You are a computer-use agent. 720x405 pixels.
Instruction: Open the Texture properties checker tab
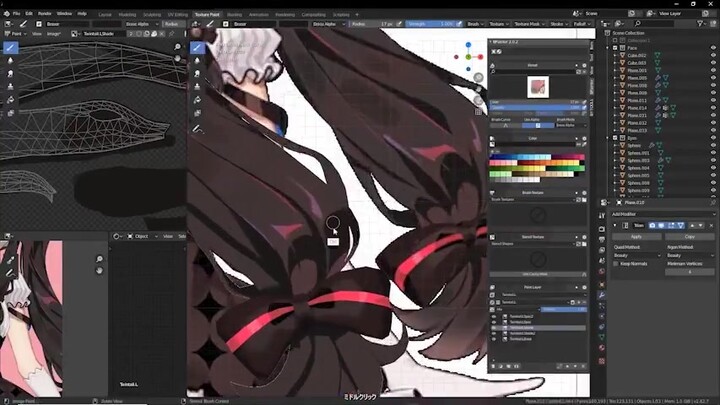tap(602, 361)
